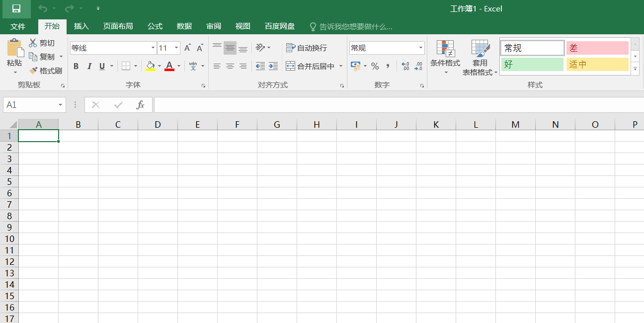Apply the Neutral (适中) cell style
This screenshot has width=644, height=323.
click(x=597, y=65)
